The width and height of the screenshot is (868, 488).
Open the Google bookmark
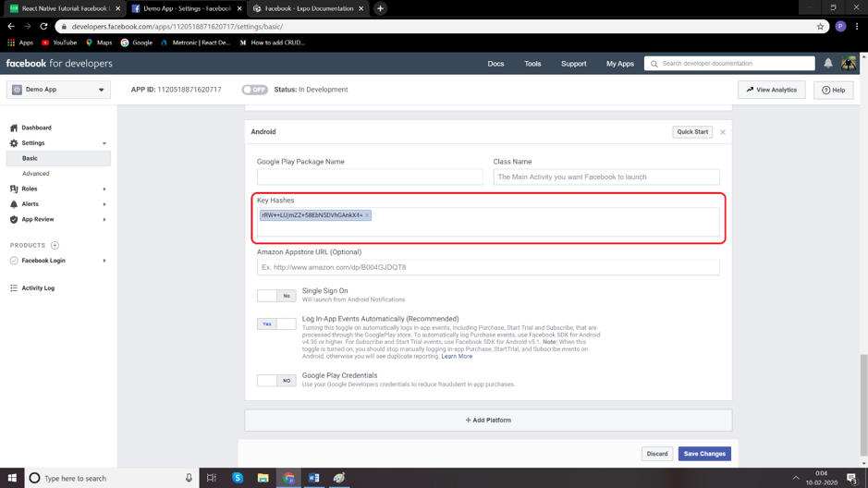click(137, 43)
